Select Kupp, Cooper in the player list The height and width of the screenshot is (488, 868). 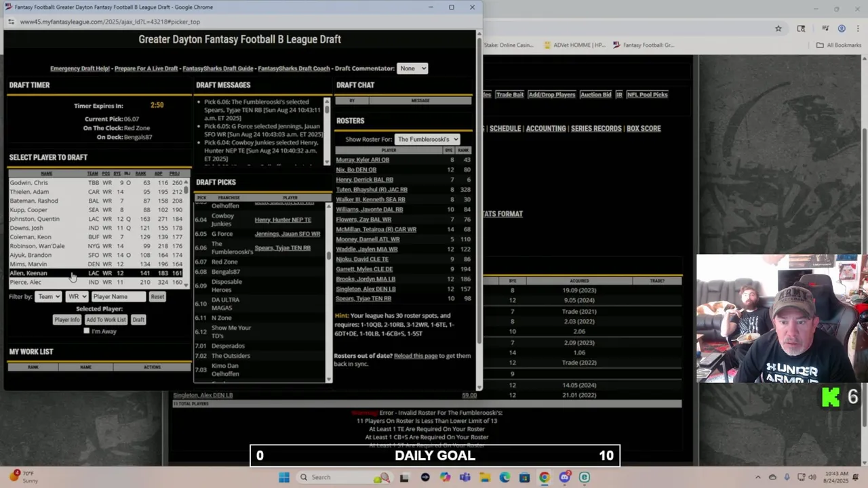tap(96, 210)
